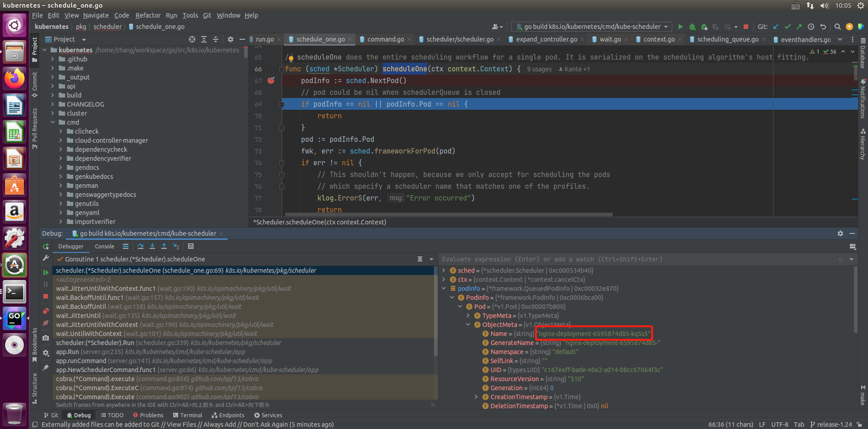Expand the clicheck folder in project tree
The height and width of the screenshot is (429, 868).
[x=61, y=131]
